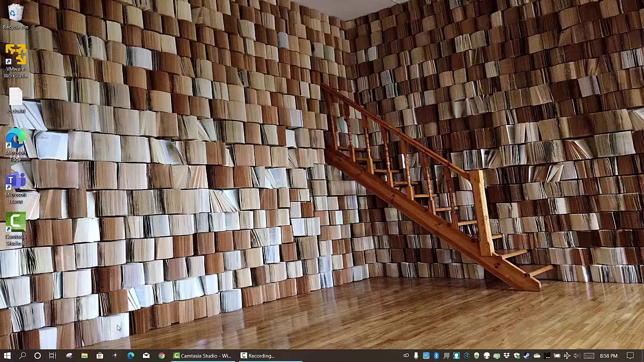This screenshot has width=644, height=362.
Task: Open Dropbox from the system tray
Action: [507, 355]
